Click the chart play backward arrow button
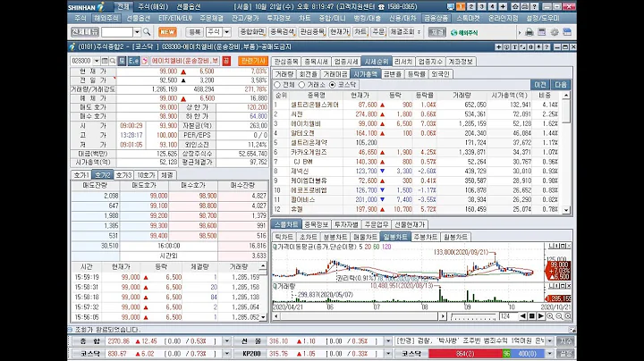This screenshot has width=644, height=361. point(523,316)
